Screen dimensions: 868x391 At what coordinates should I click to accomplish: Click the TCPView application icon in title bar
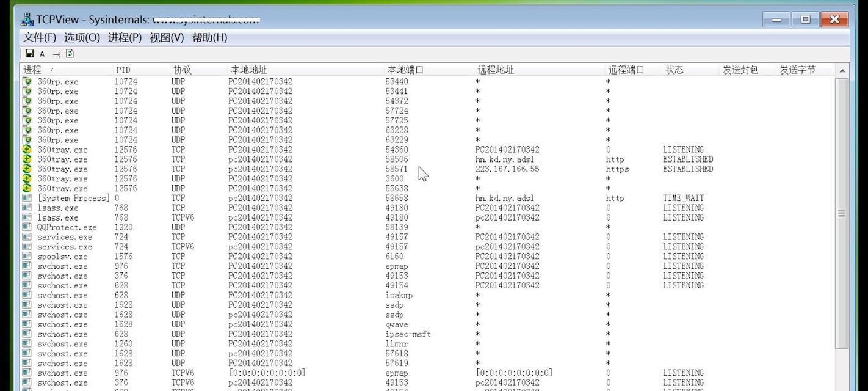coord(27,20)
